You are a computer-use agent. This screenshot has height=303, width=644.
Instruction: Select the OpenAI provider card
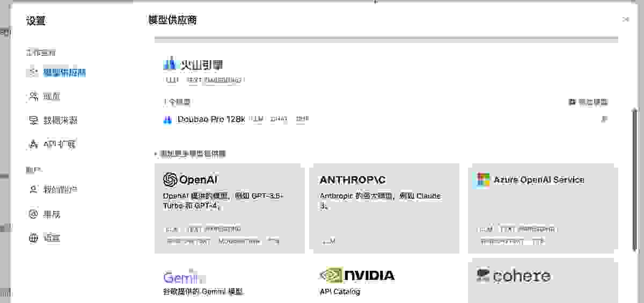tap(229, 208)
